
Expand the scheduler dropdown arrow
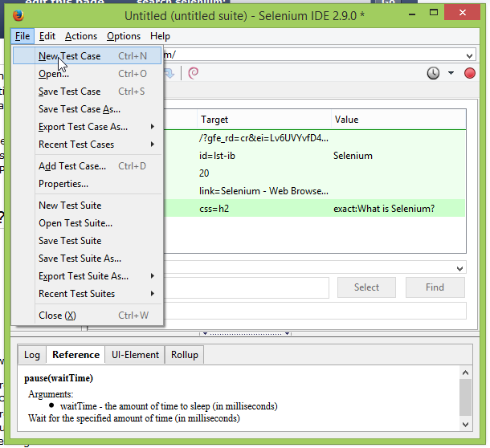coord(451,73)
